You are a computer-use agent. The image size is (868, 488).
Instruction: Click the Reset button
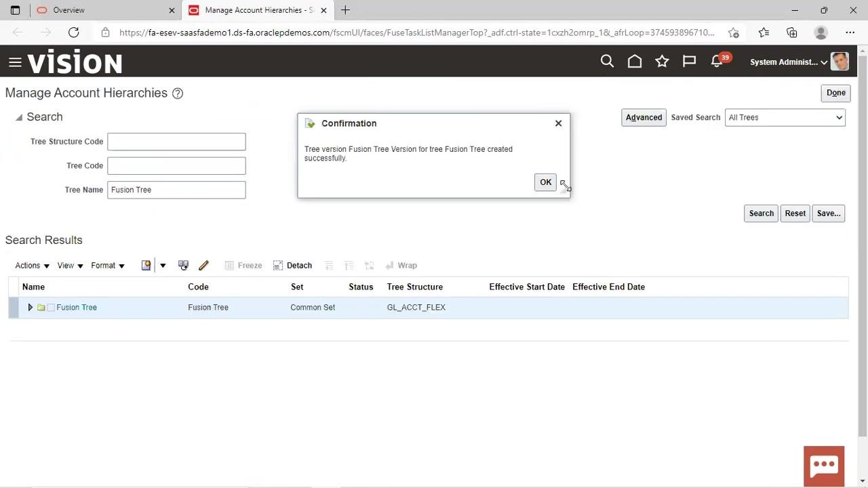tap(795, 213)
